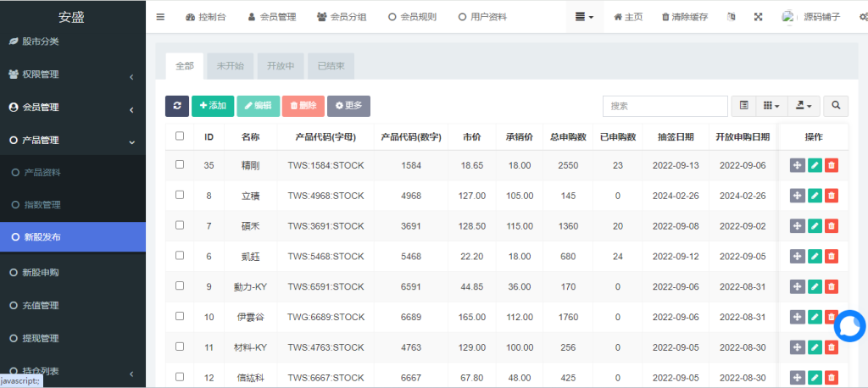Screen dimensions: 868x388
Task: Click the drag handle icon for row 精剛
Action: [797, 165]
